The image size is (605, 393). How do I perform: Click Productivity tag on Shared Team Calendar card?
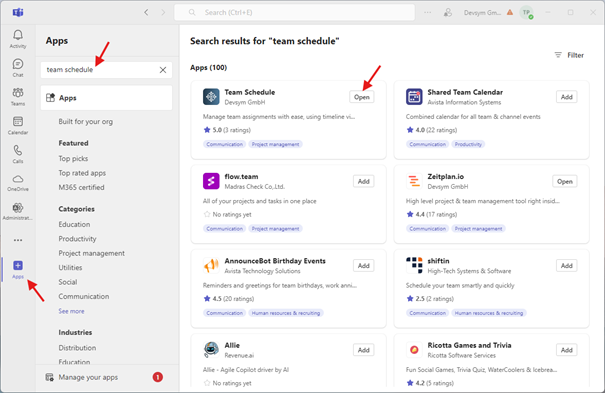coord(468,144)
